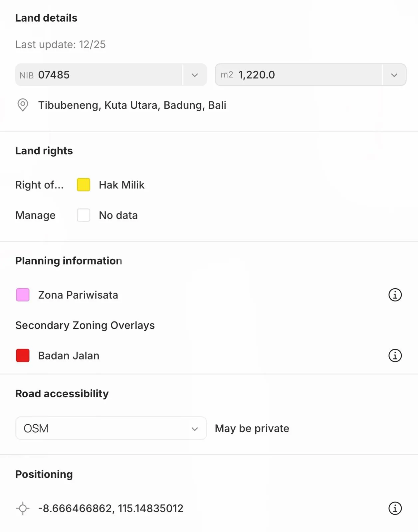The image size is (418, 532).
Task: Click the crosshair positioning icon
Action: (23, 508)
